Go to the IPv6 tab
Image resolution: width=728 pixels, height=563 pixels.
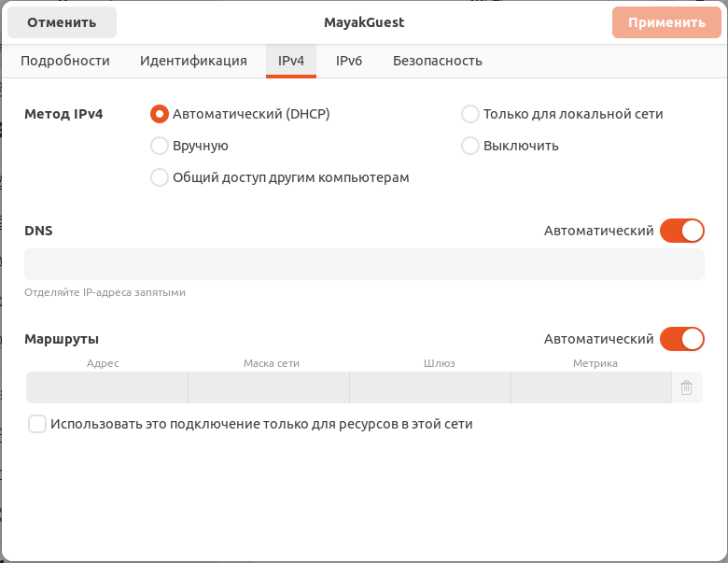[x=349, y=61]
